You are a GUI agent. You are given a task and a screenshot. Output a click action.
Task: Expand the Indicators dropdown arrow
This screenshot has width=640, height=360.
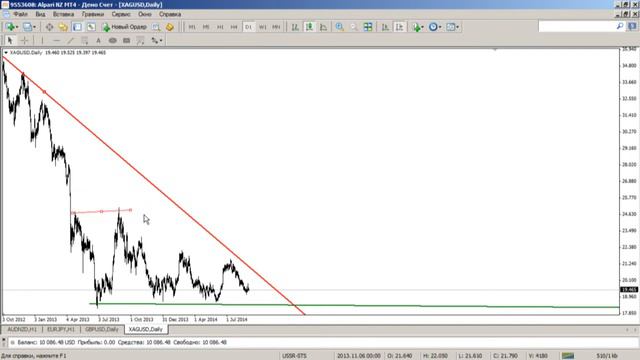coord(422,27)
